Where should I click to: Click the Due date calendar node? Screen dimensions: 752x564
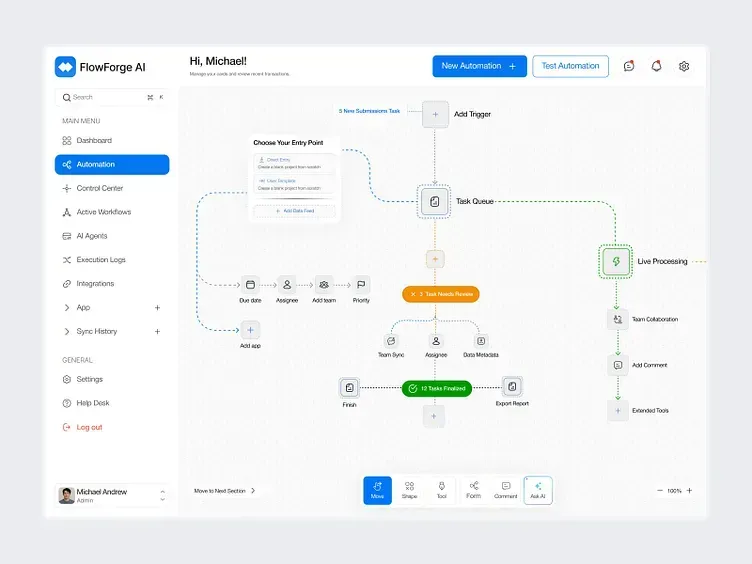(x=250, y=285)
